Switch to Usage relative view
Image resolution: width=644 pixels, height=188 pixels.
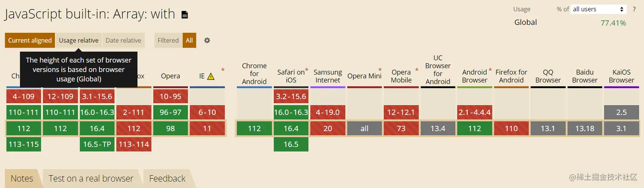click(x=79, y=40)
